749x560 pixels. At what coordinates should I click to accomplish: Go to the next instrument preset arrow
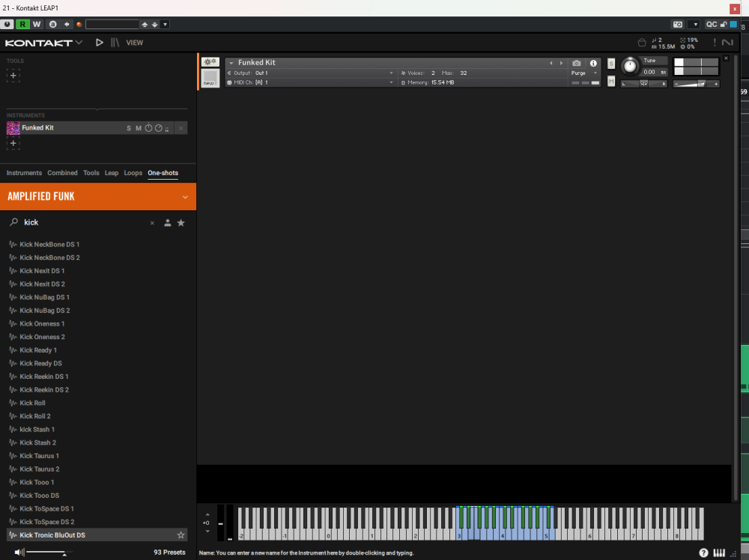click(561, 63)
